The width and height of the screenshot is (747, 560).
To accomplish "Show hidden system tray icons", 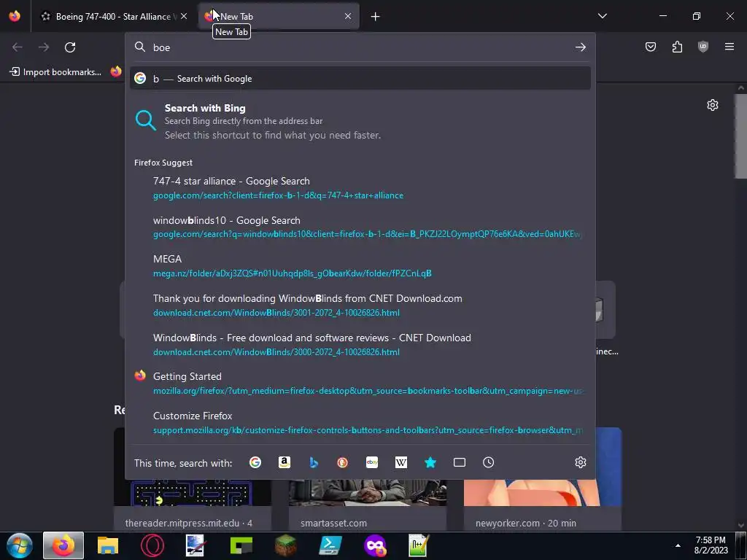I will pos(678,545).
